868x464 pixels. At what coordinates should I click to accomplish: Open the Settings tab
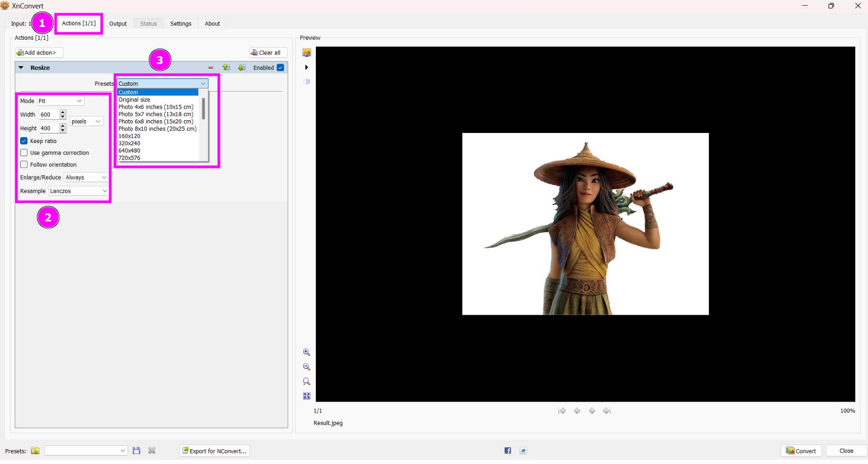pos(181,24)
